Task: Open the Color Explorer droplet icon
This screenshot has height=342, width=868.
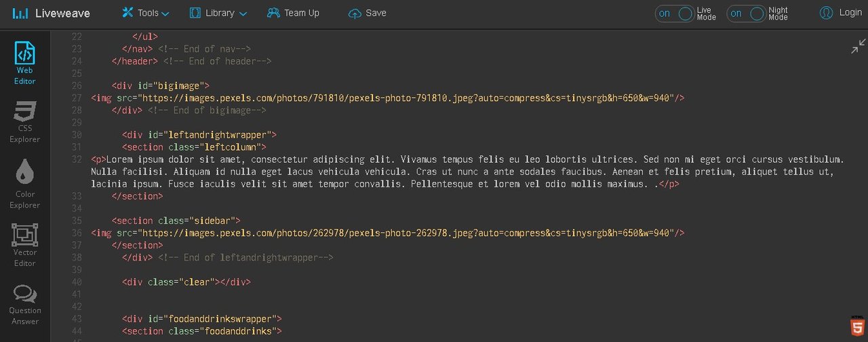Action: click(25, 172)
